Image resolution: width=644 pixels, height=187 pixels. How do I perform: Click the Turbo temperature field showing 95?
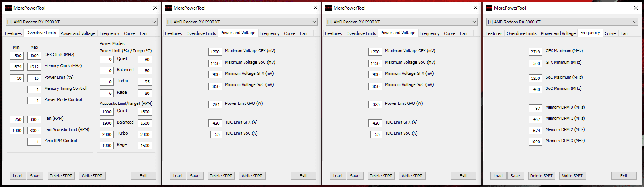click(145, 82)
